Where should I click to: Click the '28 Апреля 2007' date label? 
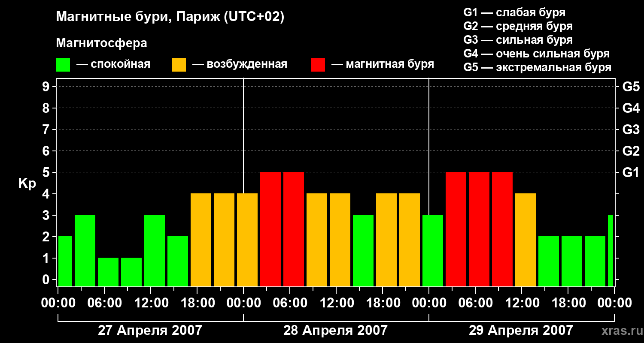pyautogui.click(x=335, y=331)
